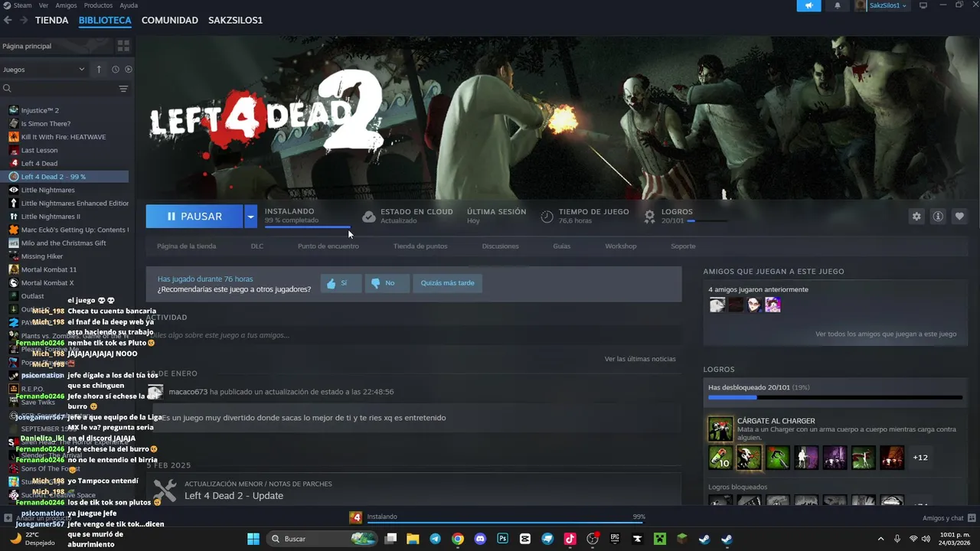Open game information icon
Image resolution: width=980 pixels, height=551 pixels.
pos(938,217)
